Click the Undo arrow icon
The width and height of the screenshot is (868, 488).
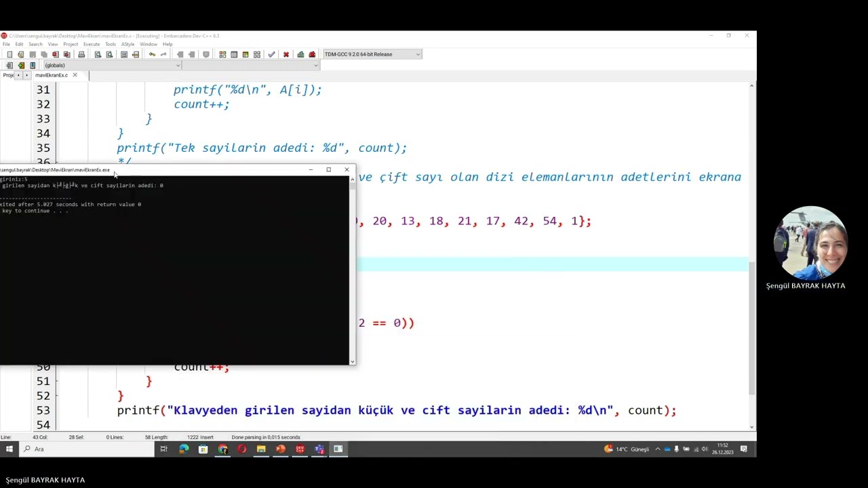point(152,54)
